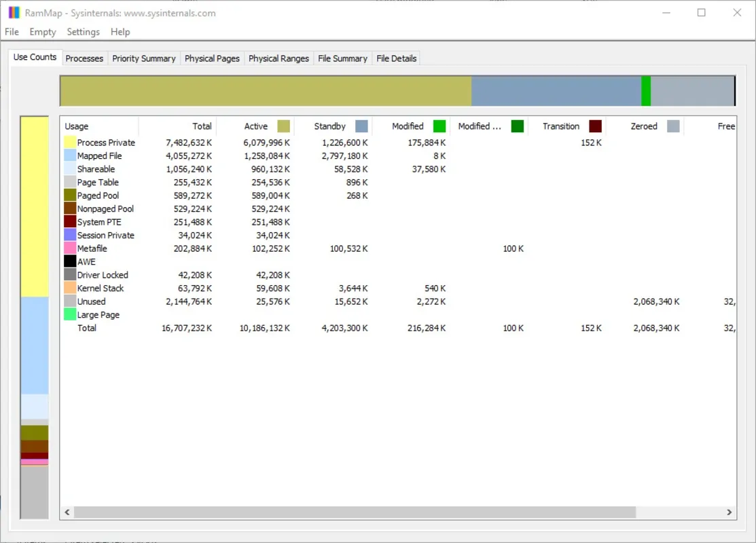756x543 pixels.
Task: Switch to the File Summary tab
Action: (342, 58)
